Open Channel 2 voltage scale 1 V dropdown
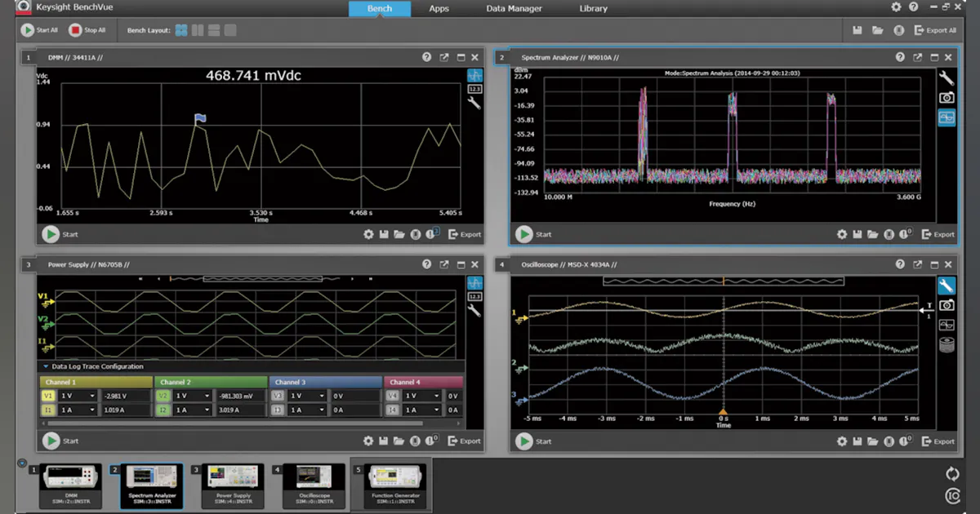 [x=193, y=396]
